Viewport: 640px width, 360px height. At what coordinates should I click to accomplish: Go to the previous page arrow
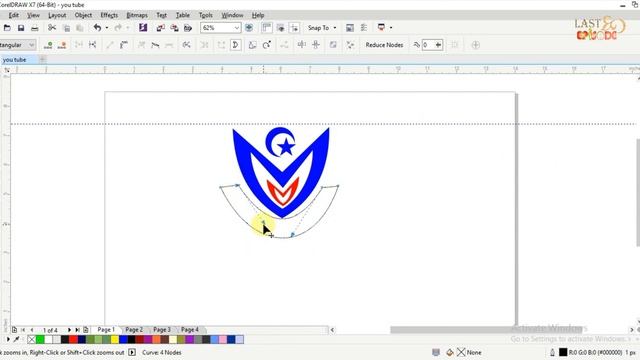pyautogui.click(x=32, y=330)
